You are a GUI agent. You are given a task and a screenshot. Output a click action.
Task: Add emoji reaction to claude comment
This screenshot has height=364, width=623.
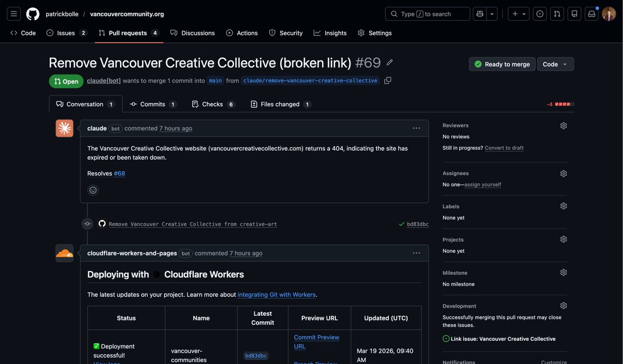point(93,190)
